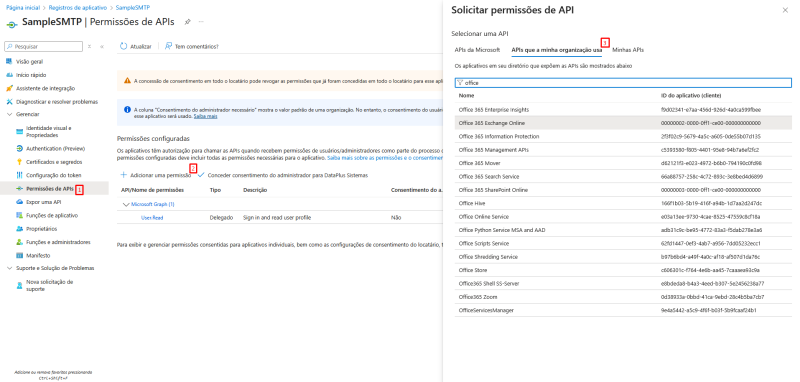Pin the SampleSMTP page with pin icon
Screen dimensions: 800x382
(187, 22)
